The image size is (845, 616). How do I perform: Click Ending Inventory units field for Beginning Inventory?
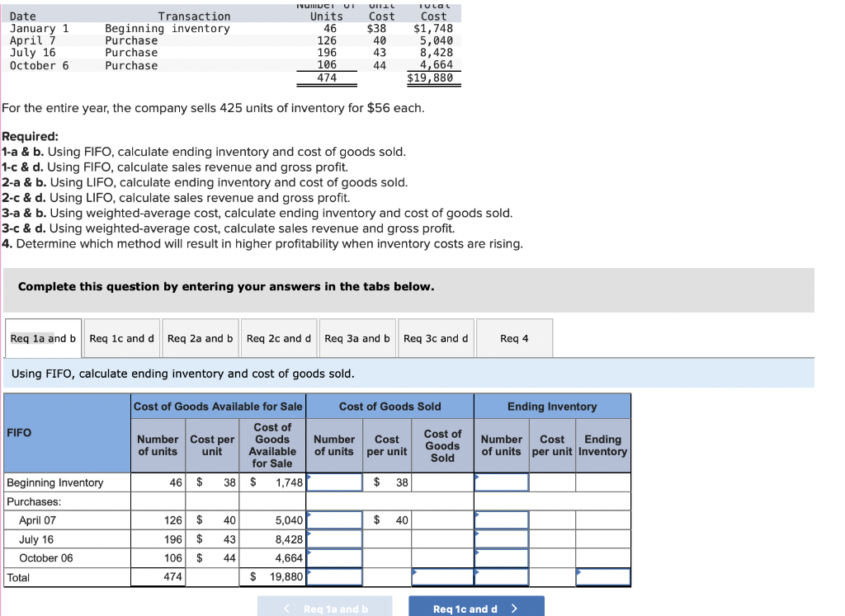click(x=502, y=482)
